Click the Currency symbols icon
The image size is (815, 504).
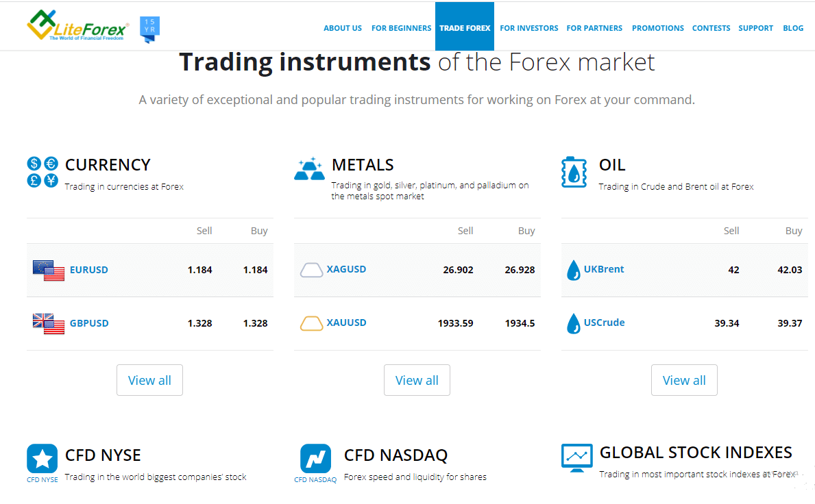42,172
